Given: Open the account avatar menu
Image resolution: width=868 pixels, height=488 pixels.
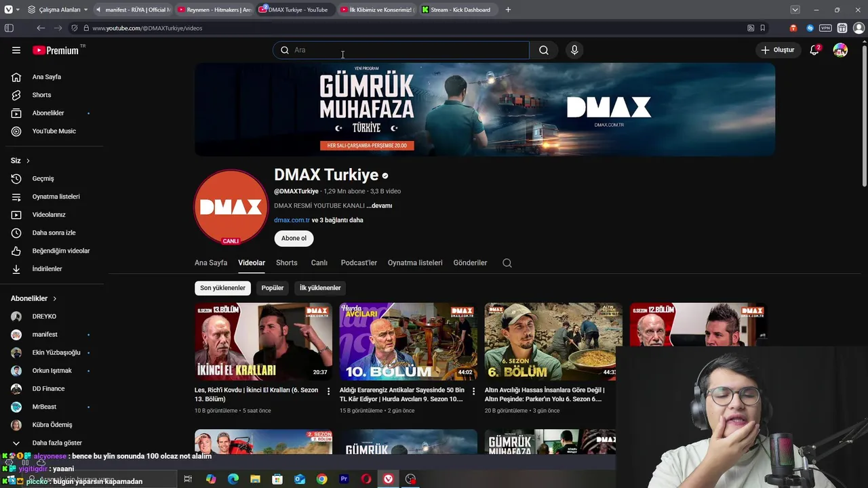Looking at the screenshot, I should click(840, 50).
